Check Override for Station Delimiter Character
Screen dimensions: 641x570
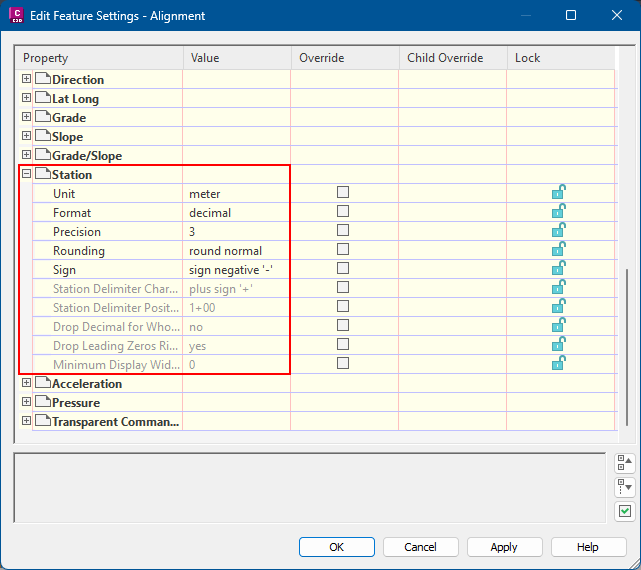pyautogui.click(x=343, y=287)
